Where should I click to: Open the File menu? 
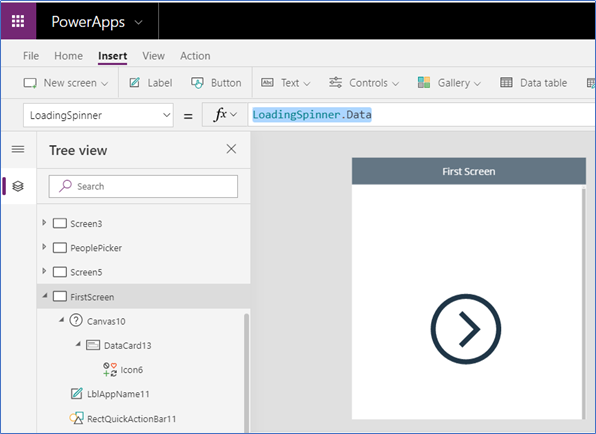(31, 56)
